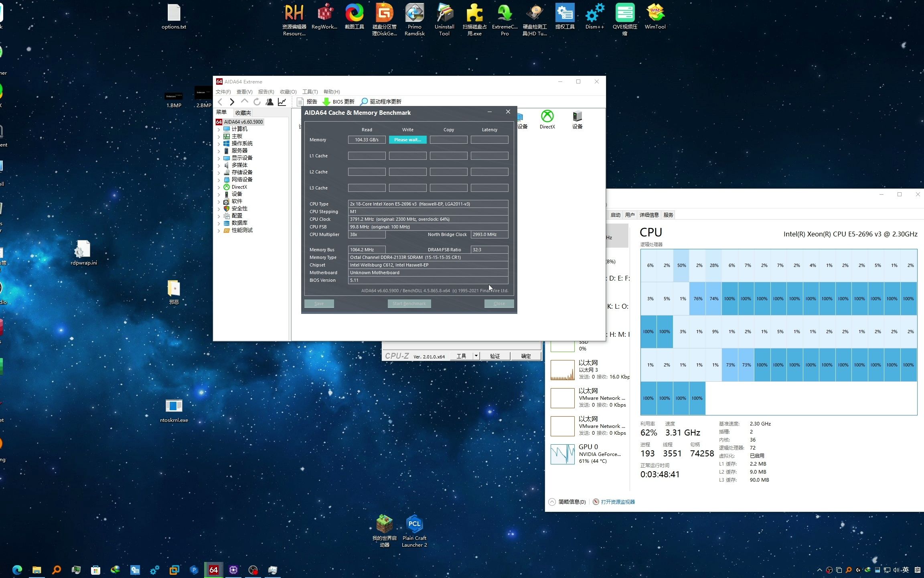Open the Primo Ramdisk desktop icon
The width and height of the screenshot is (924, 578).
(414, 19)
